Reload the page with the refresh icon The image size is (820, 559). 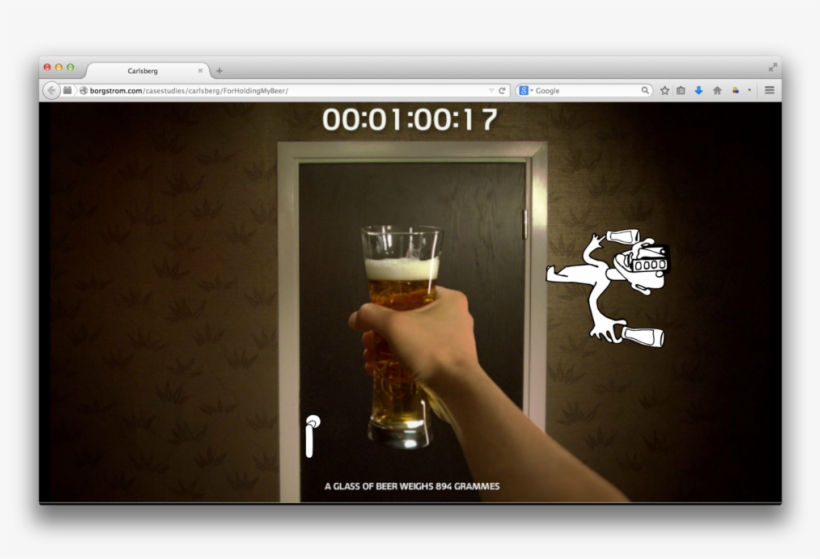[502, 90]
